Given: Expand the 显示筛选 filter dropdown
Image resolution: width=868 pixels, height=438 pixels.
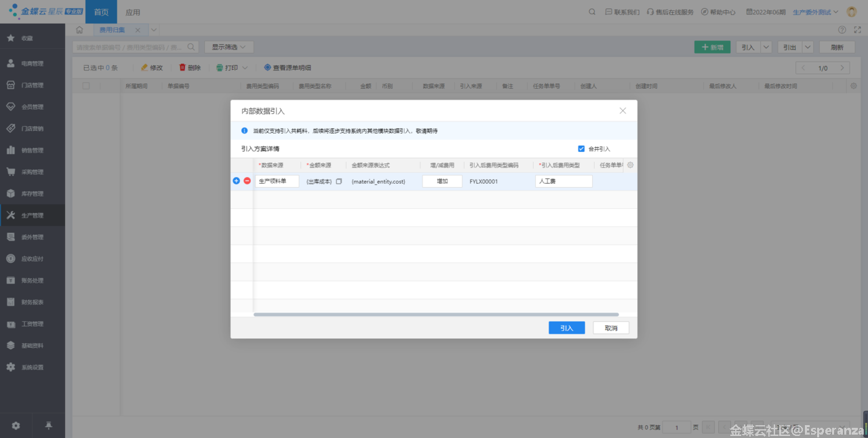Looking at the screenshot, I should [229, 47].
